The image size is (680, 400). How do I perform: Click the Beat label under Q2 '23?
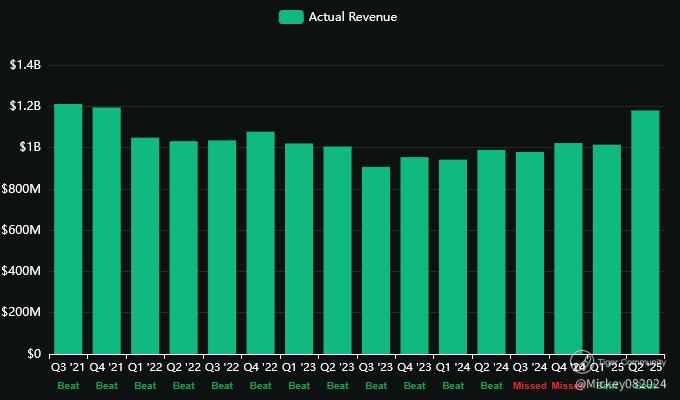click(338, 385)
